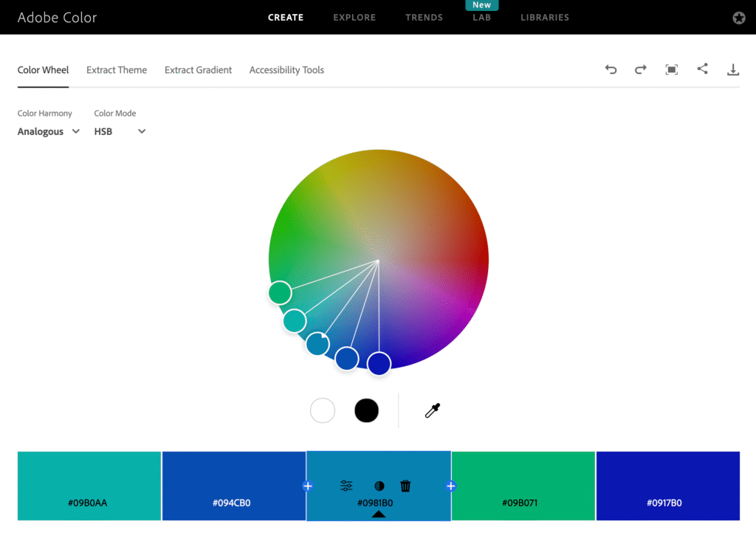Pick a color with the eyedropper
This screenshot has height=541, width=756.
432,410
